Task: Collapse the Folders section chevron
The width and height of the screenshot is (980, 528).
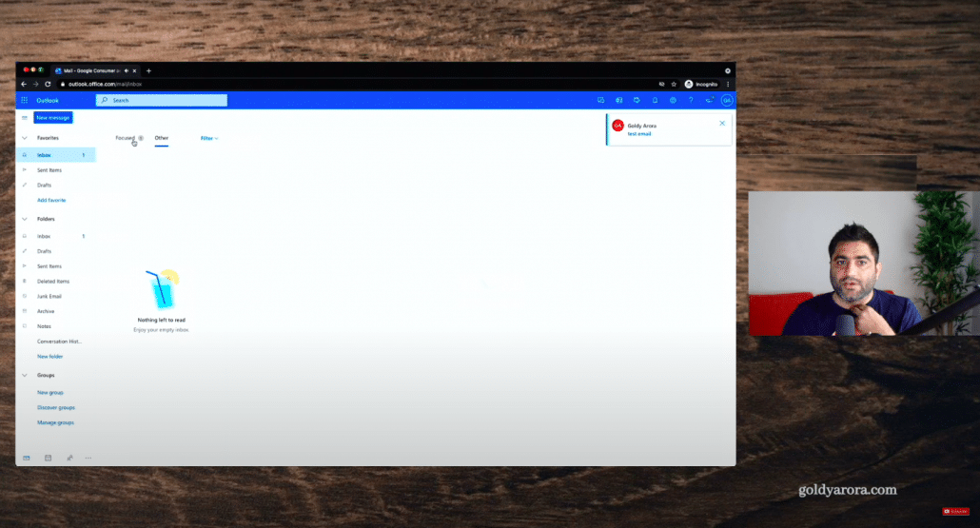Action: 25,219
